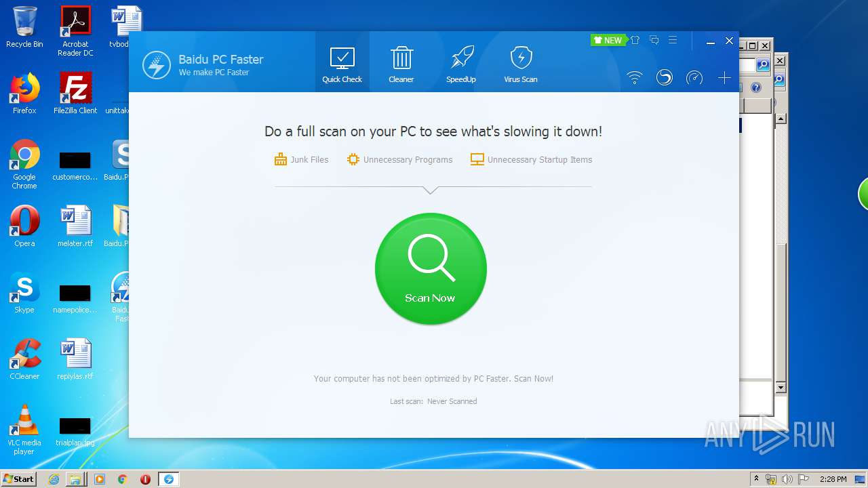868x488 pixels.
Task: Maximize the background window behind PC Faster
Action: (752, 45)
